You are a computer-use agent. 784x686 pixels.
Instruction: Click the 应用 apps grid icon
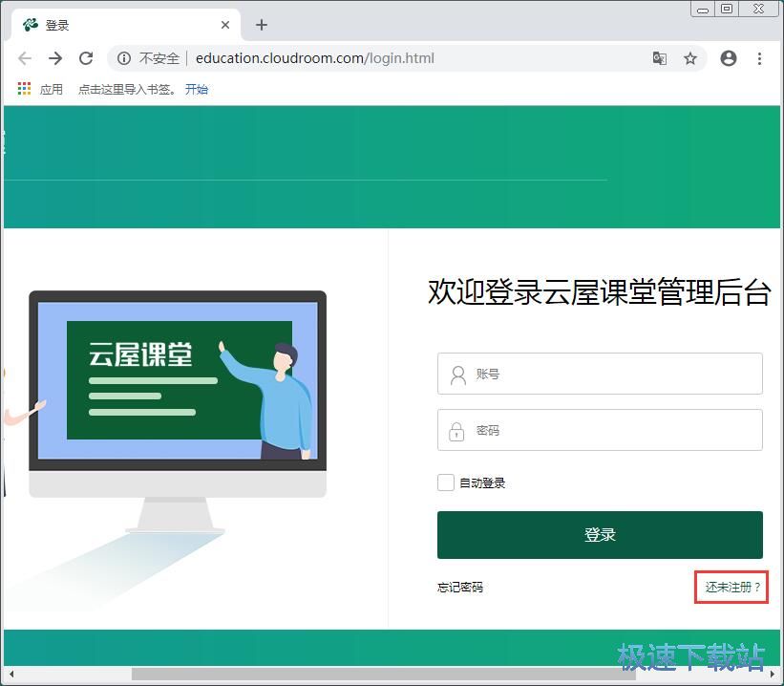23,89
